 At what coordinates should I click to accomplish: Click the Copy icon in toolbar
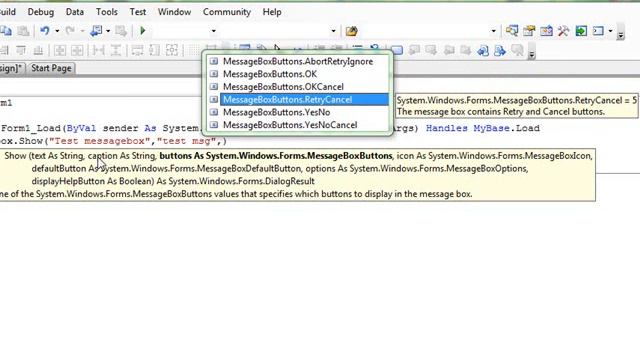[7, 31]
